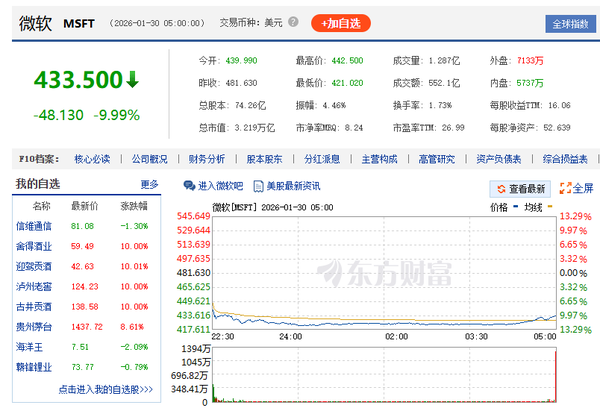
Task: Click the 涨跌幅 column header
Action: (134, 206)
